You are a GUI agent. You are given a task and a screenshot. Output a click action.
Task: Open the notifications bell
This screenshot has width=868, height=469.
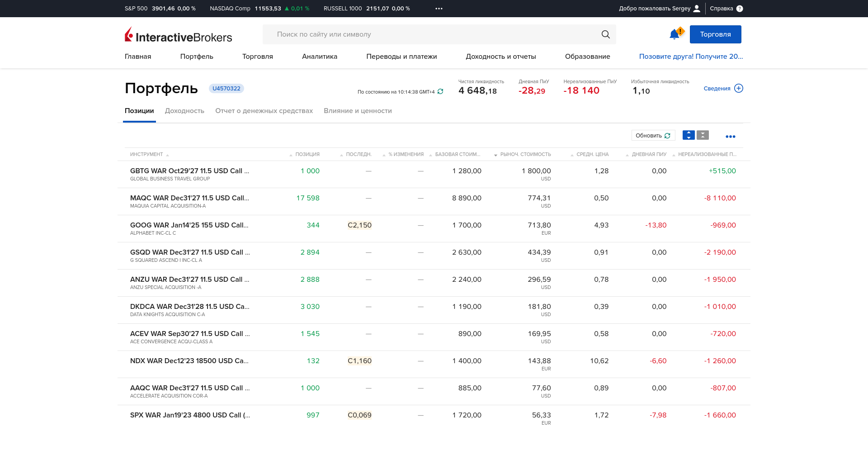click(x=675, y=34)
